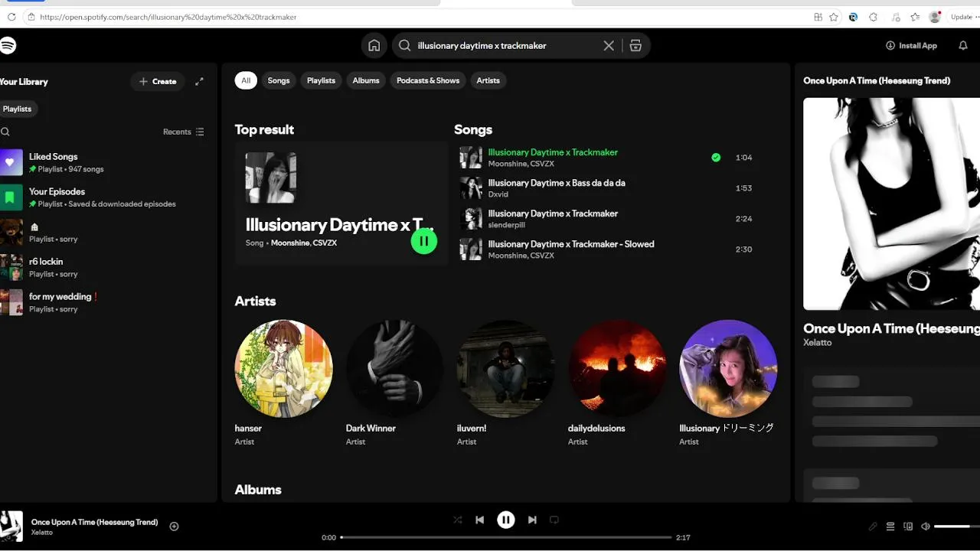Expand Your Library panel with arrows icon

(199, 81)
